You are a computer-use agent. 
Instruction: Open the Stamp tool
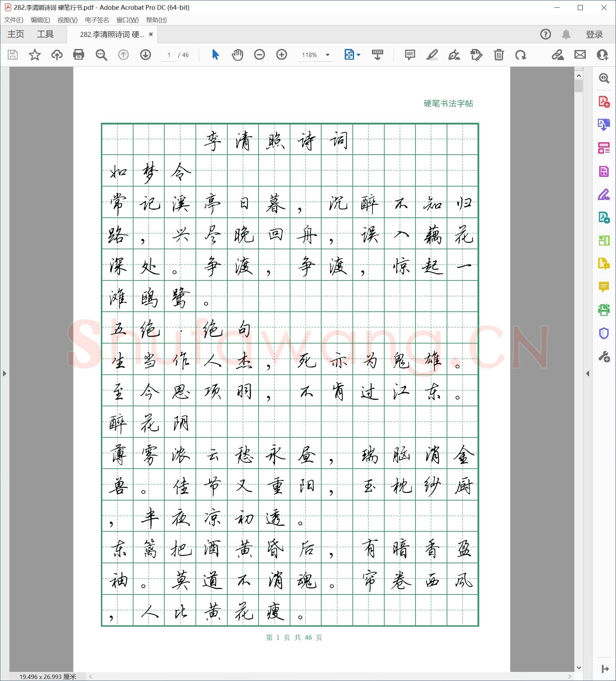coord(476,55)
